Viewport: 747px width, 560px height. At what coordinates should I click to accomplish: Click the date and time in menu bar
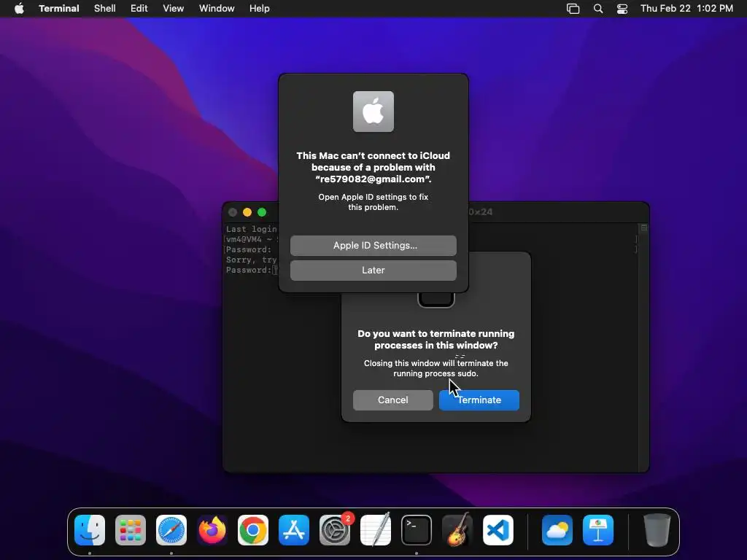tap(686, 9)
